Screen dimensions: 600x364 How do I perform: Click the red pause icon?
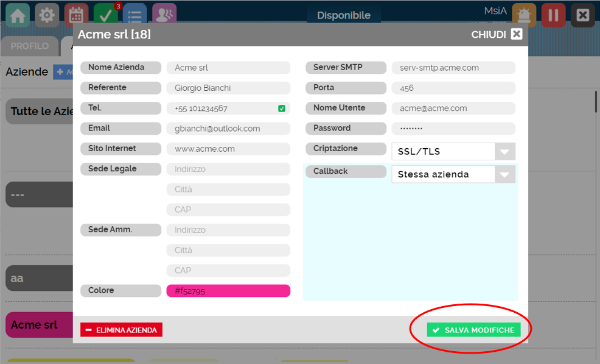(x=553, y=15)
